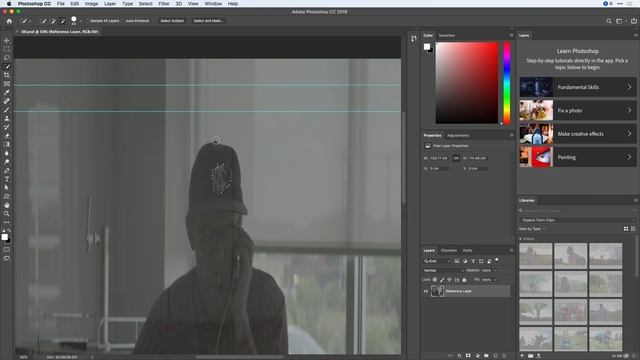Select the History Brush tool

click(x=7, y=127)
